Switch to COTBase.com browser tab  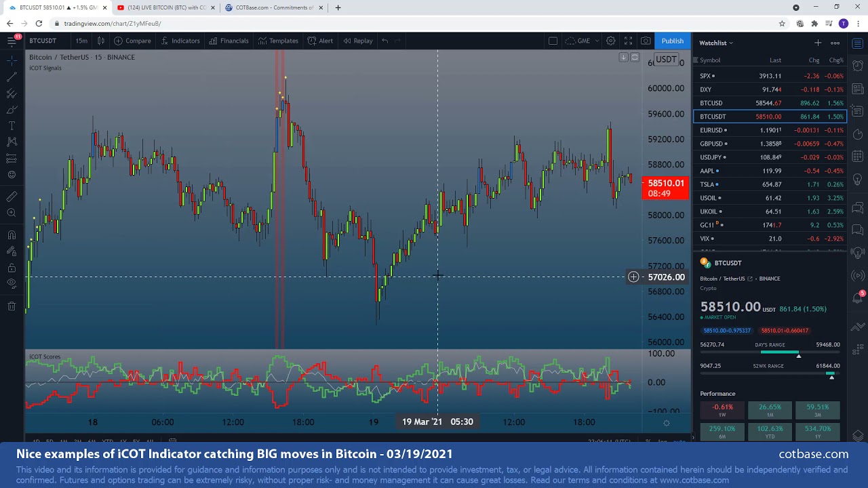coord(275,7)
